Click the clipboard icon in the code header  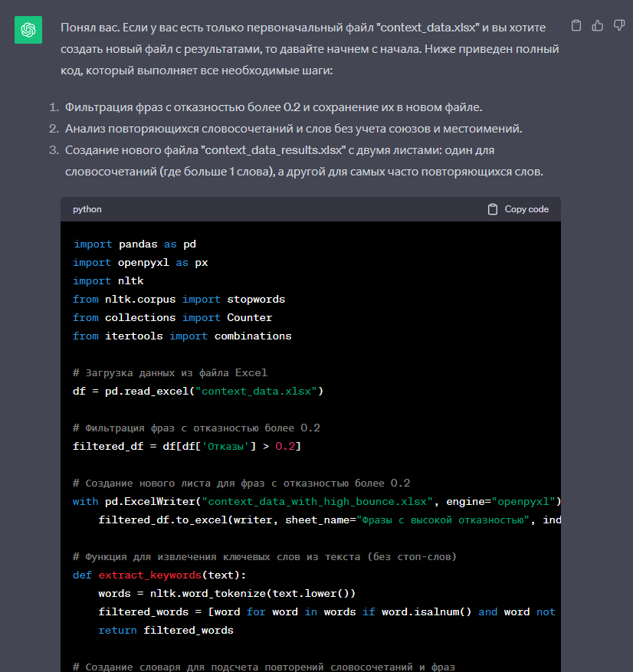493,209
